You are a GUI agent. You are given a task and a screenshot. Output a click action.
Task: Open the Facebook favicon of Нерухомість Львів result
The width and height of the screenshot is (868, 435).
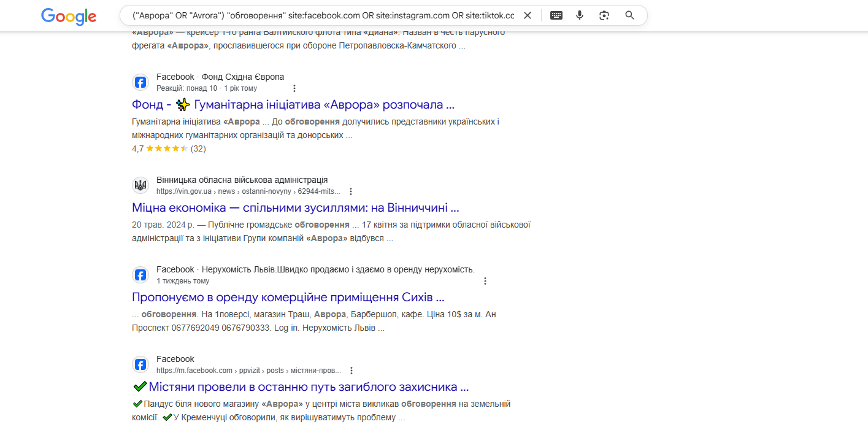[x=140, y=275]
